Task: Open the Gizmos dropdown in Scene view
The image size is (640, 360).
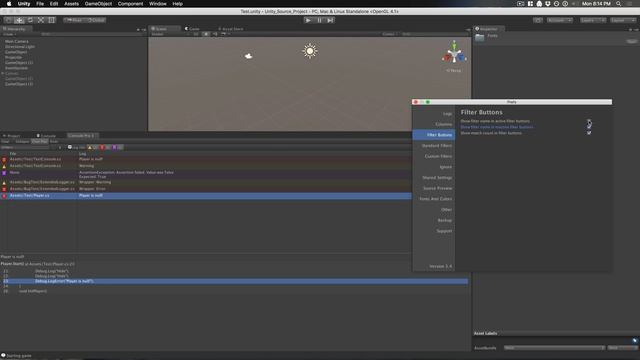Action: pos(389,34)
